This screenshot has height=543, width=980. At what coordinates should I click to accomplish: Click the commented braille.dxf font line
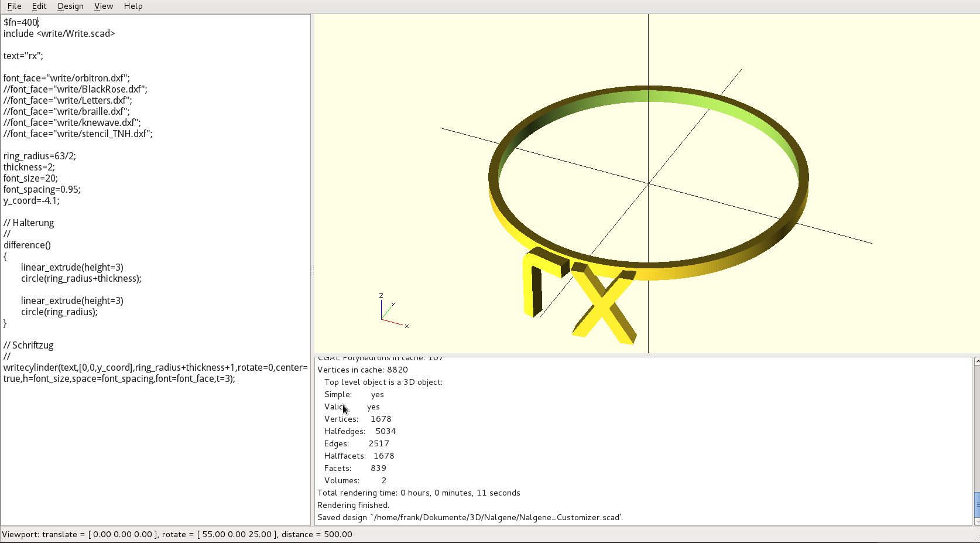tap(67, 111)
